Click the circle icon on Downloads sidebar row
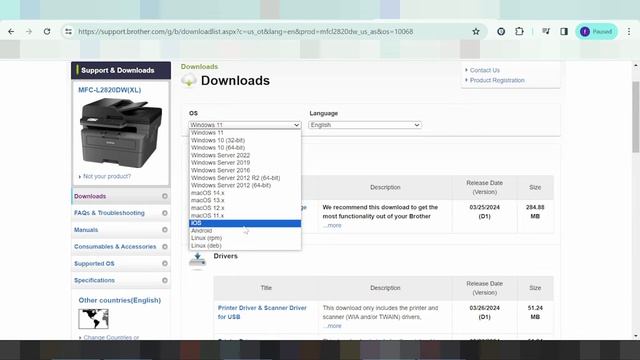Image resolution: width=640 pixels, height=360 pixels. click(x=165, y=196)
